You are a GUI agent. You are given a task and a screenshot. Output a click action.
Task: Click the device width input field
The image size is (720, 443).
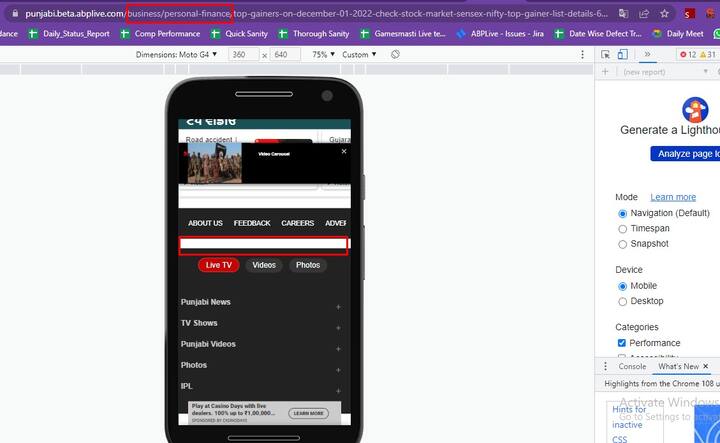[245, 54]
